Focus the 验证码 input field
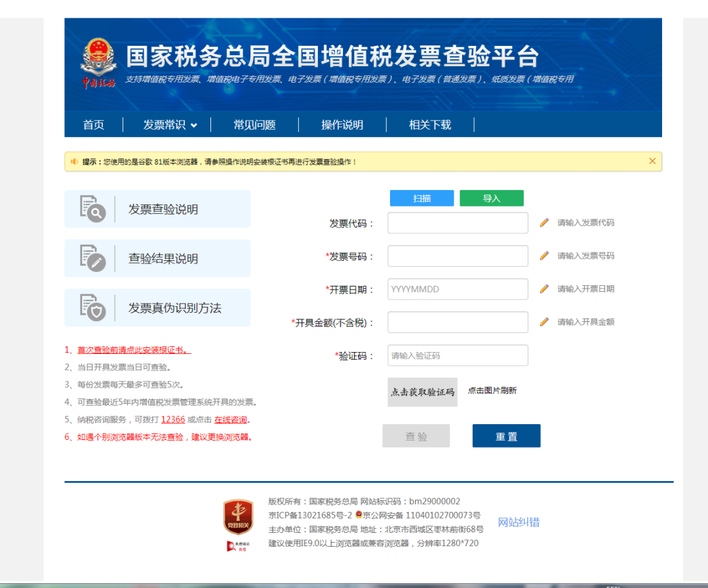This screenshot has width=708, height=588. [x=458, y=355]
